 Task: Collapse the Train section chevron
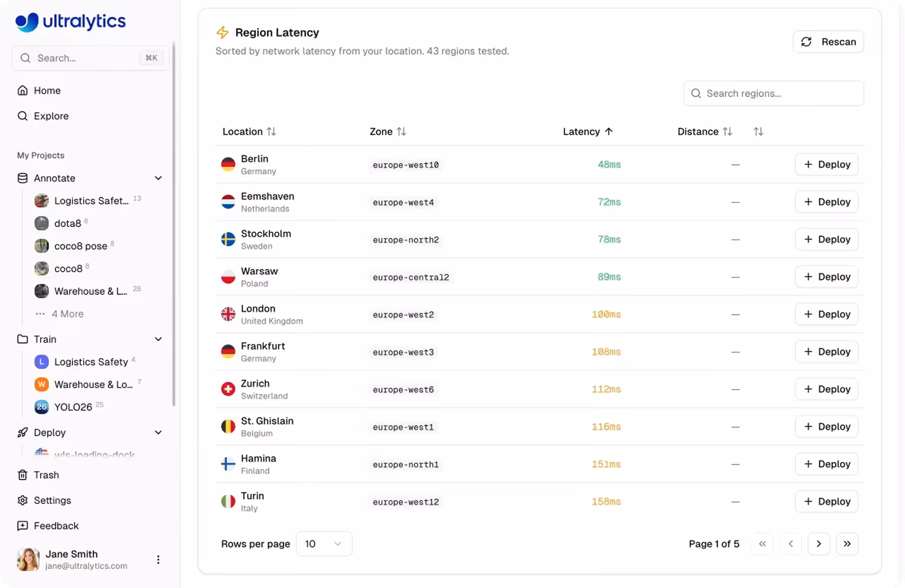(x=158, y=339)
